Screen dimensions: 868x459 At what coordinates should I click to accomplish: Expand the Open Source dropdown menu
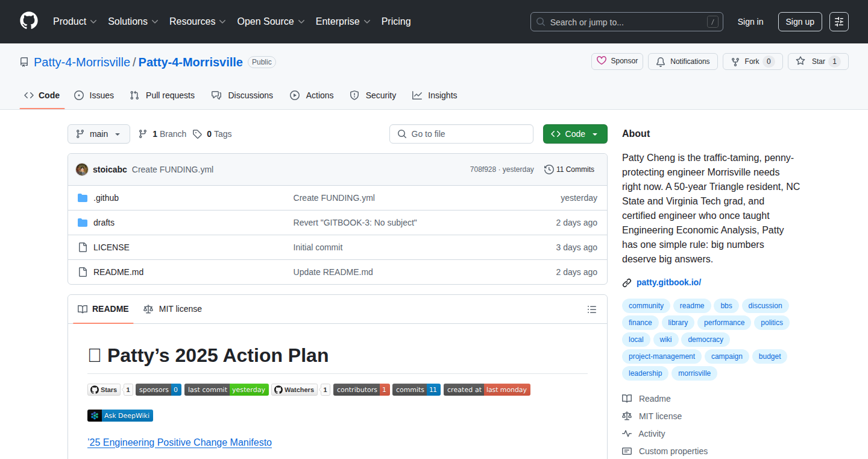click(271, 21)
